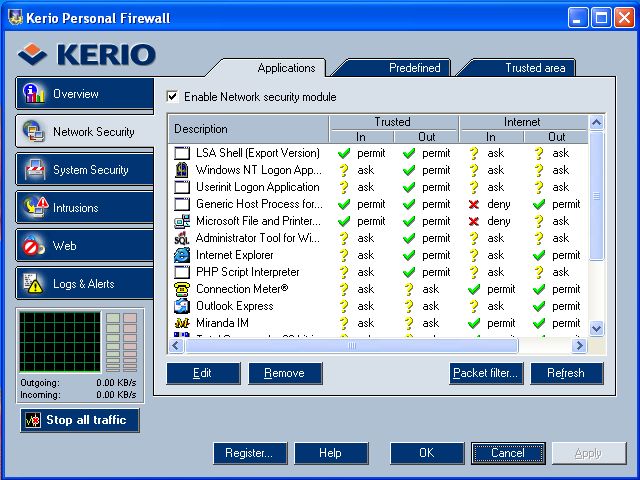The width and height of the screenshot is (640, 480).
Task: Select the Outlook Express icon in the list
Action: [x=182, y=306]
